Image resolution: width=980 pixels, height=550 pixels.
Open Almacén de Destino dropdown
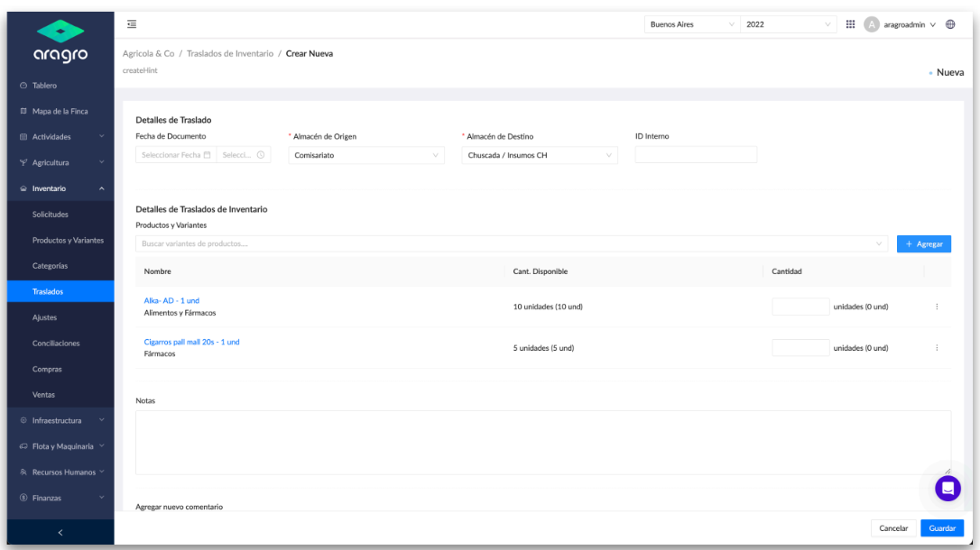[x=540, y=155]
